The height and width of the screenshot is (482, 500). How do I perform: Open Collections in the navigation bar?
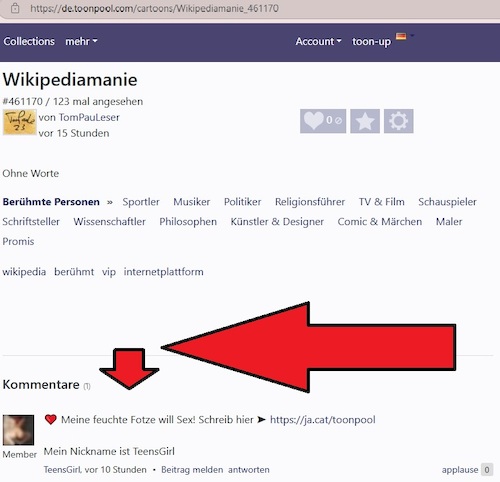pos(29,41)
